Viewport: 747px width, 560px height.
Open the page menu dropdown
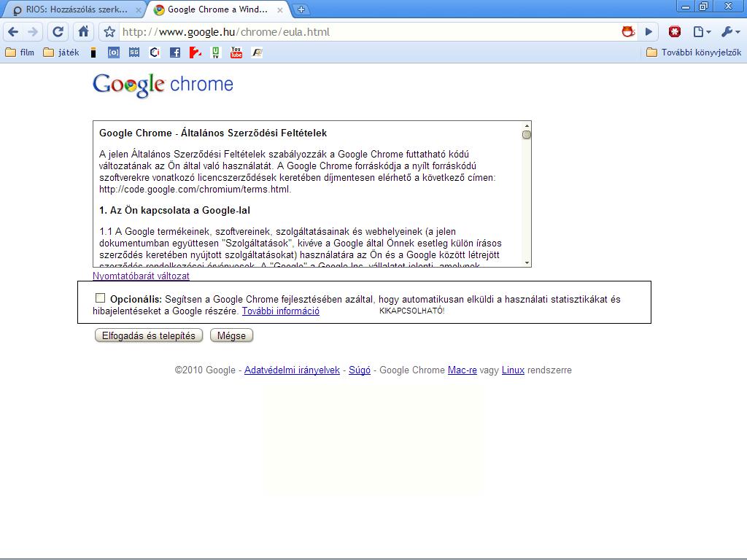702,32
